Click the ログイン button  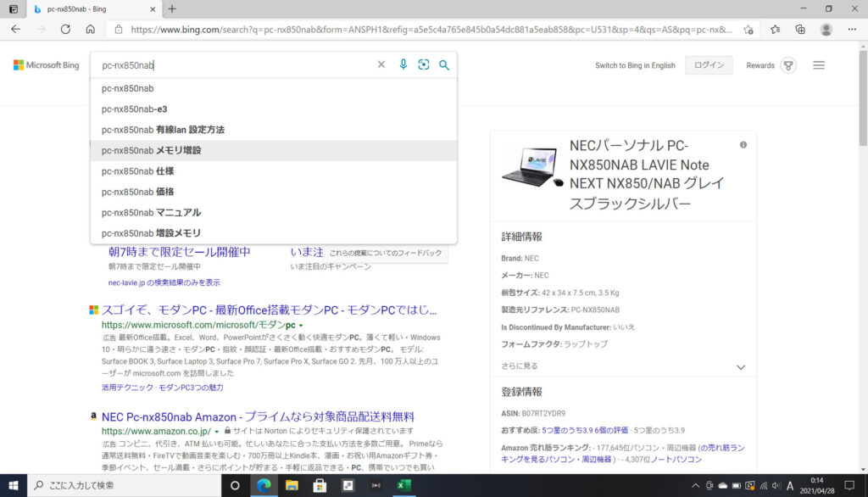point(709,65)
